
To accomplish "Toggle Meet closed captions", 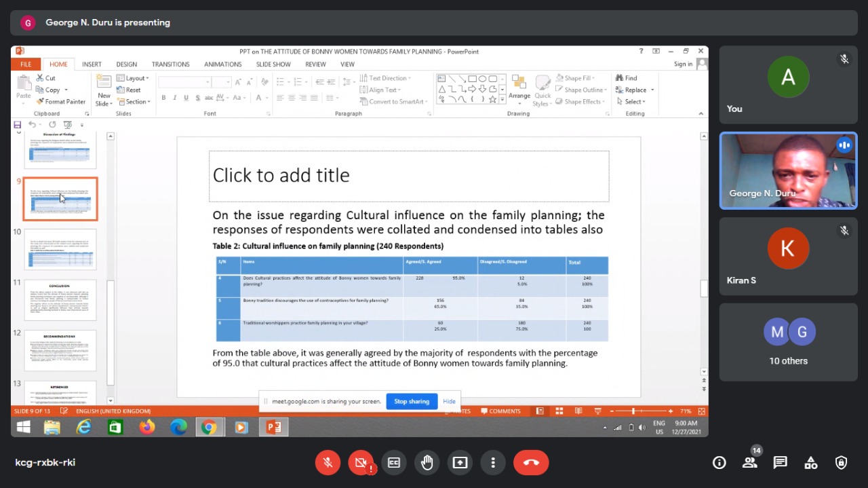I will pyautogui.click(x=394, y=463).
